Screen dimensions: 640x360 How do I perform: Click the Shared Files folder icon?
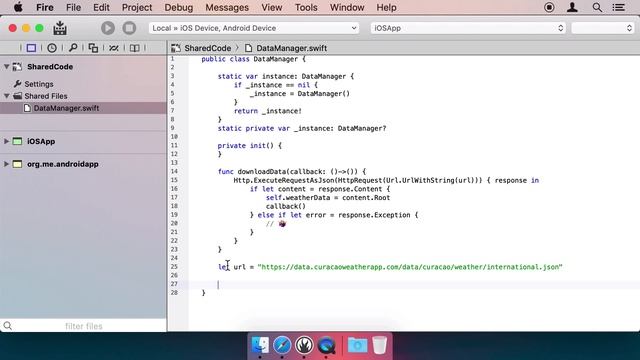(18, 96)
